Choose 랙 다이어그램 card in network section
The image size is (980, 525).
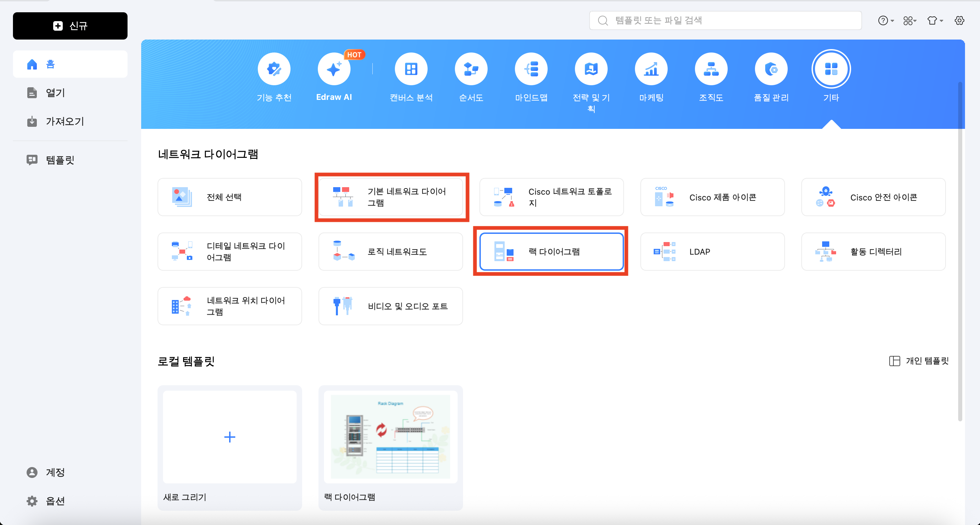pos(551,252)
